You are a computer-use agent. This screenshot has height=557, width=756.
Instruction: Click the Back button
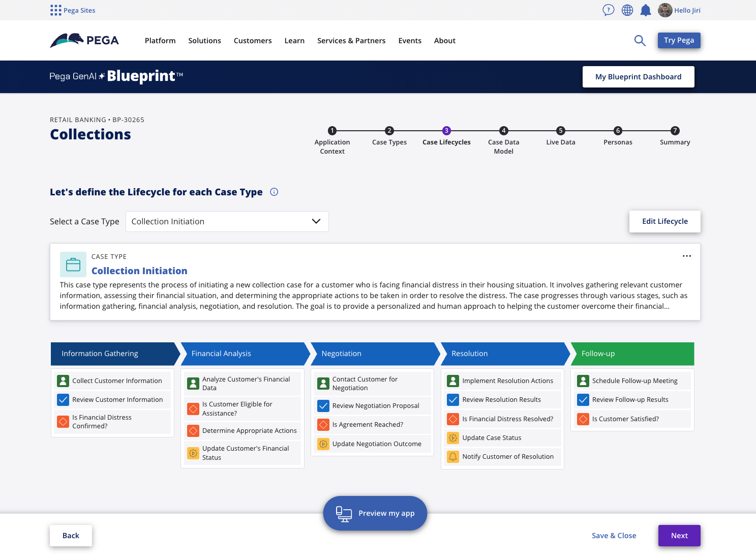[x=71, y=536]
